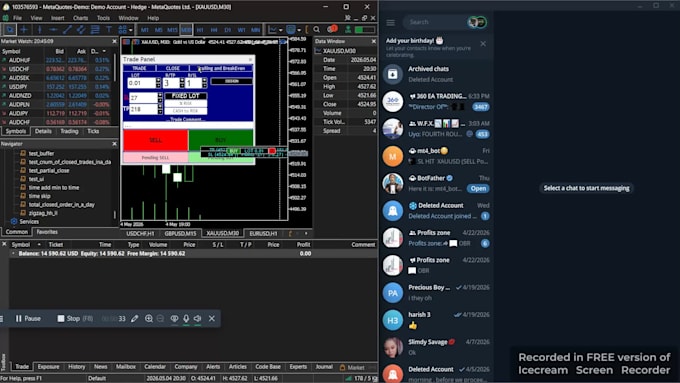The width and height of the screenshot is (680, 383).
Task: Click the green BUY button
Action: [221, 140]
